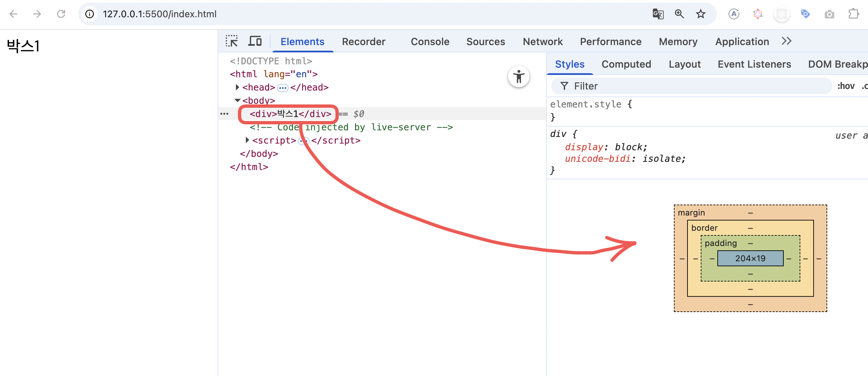Open the camera screenshot extension

(x=829, y=14)
